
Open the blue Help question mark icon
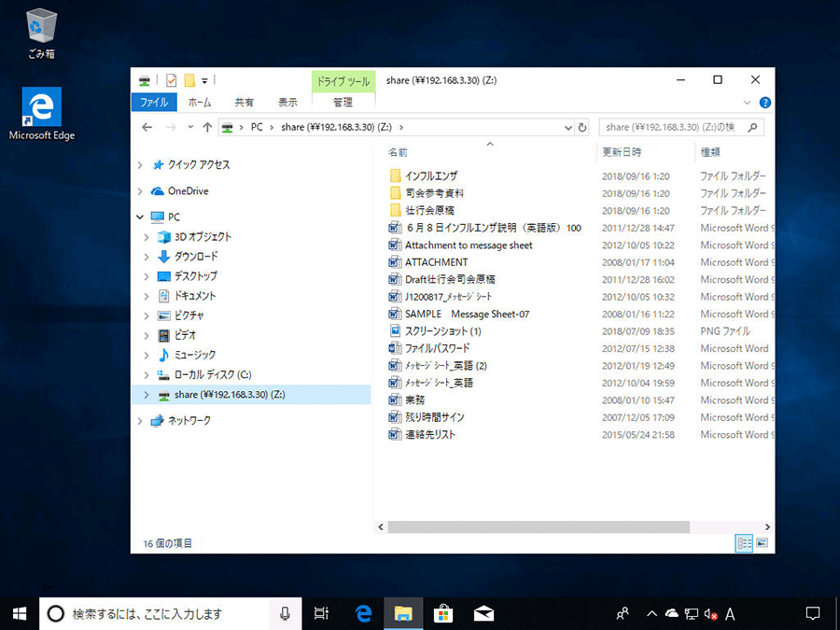pos(764,103)
